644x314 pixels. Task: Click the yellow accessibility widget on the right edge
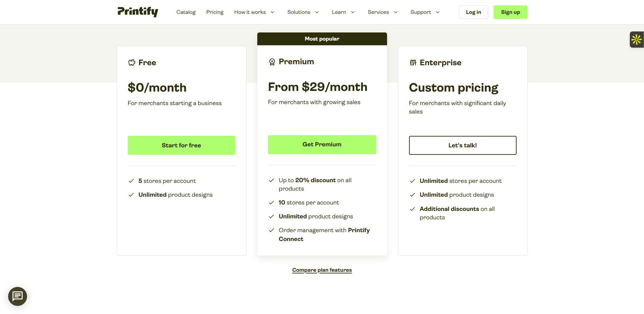637,40
